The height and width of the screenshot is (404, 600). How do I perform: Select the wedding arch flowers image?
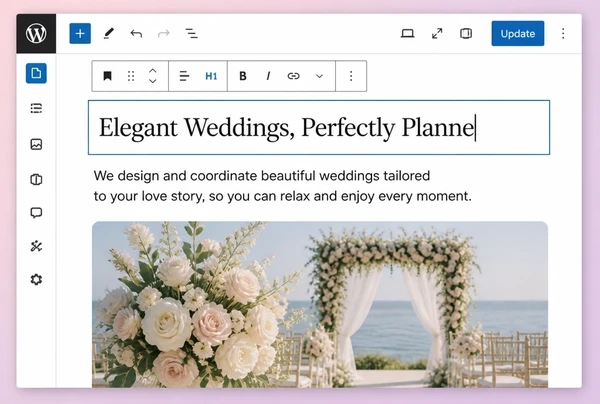[x=320, y=305]
